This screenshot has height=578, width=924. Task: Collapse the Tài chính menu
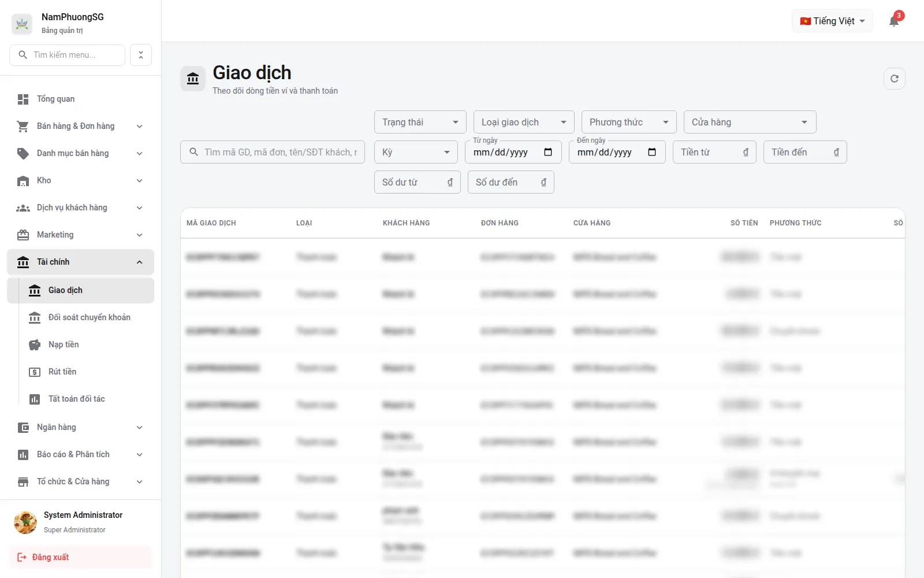(80, 262)
